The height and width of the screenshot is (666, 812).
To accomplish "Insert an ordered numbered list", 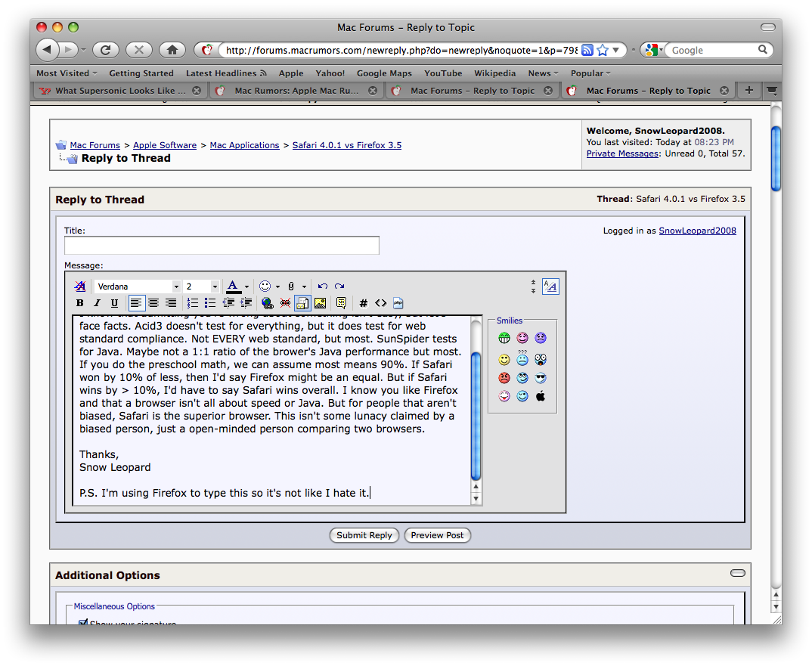I will [x=193, y=303].
